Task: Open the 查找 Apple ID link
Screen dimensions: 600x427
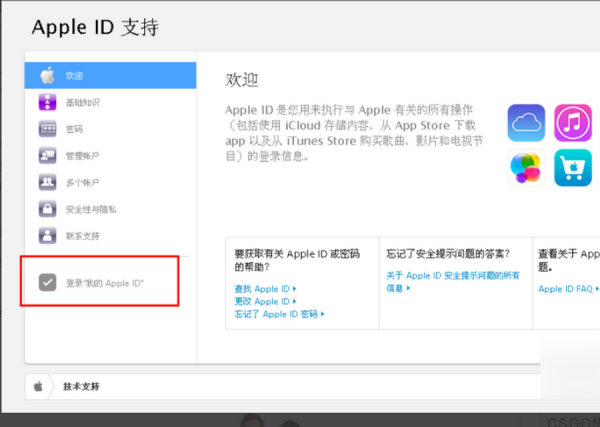Action: click(x=265, y=288)
